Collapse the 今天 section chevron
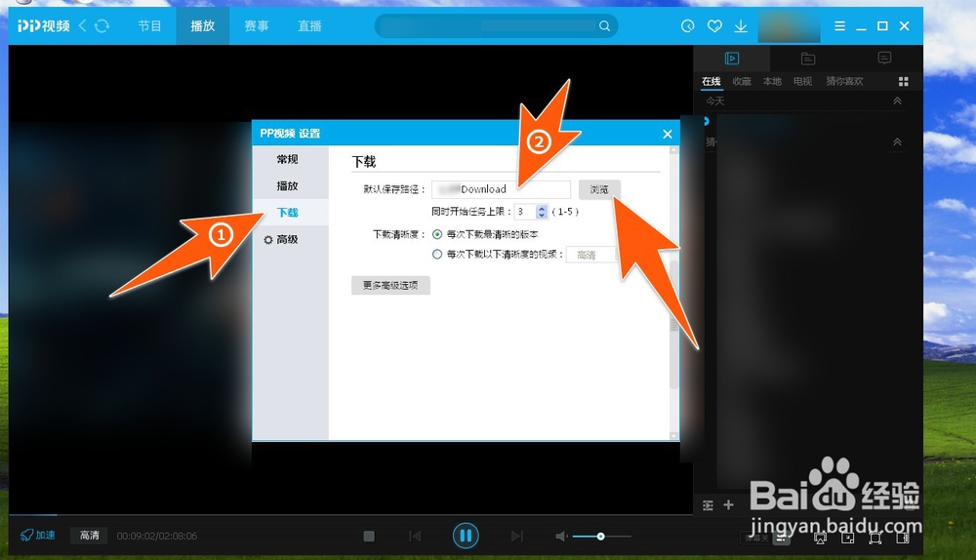 coord(897,100)
